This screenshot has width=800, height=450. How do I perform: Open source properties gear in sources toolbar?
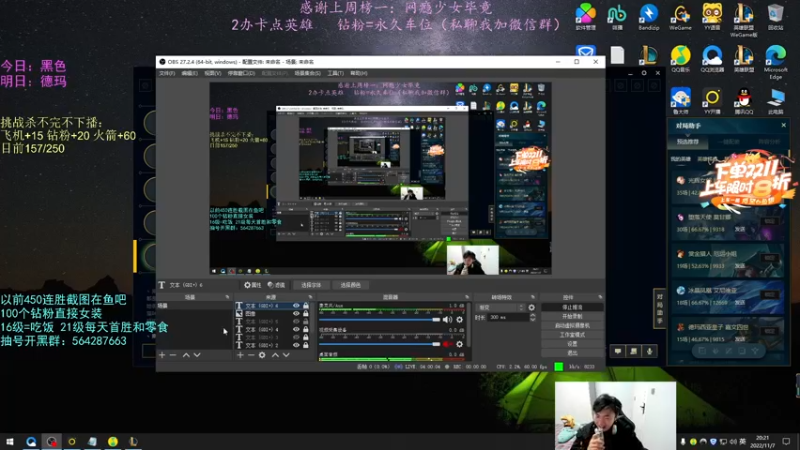(262, 355)
